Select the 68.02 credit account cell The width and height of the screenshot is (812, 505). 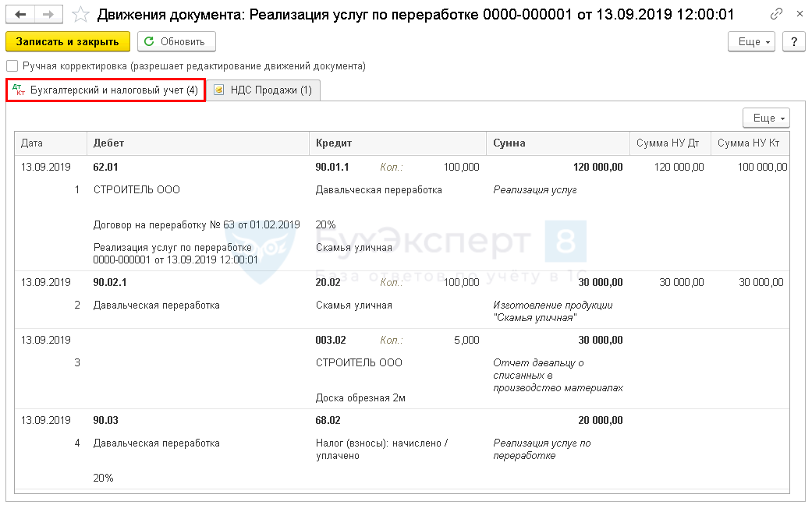click(x=330, y=422)
